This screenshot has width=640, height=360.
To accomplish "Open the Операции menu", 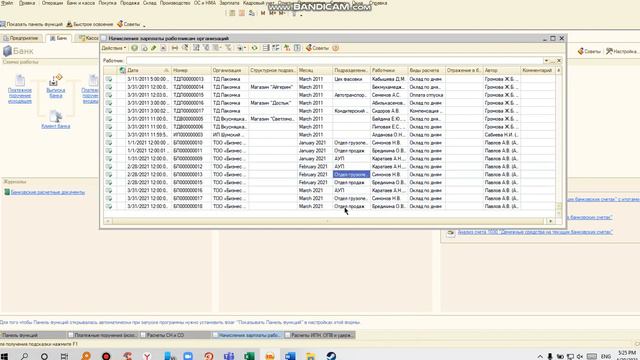I will pos(52,3).
